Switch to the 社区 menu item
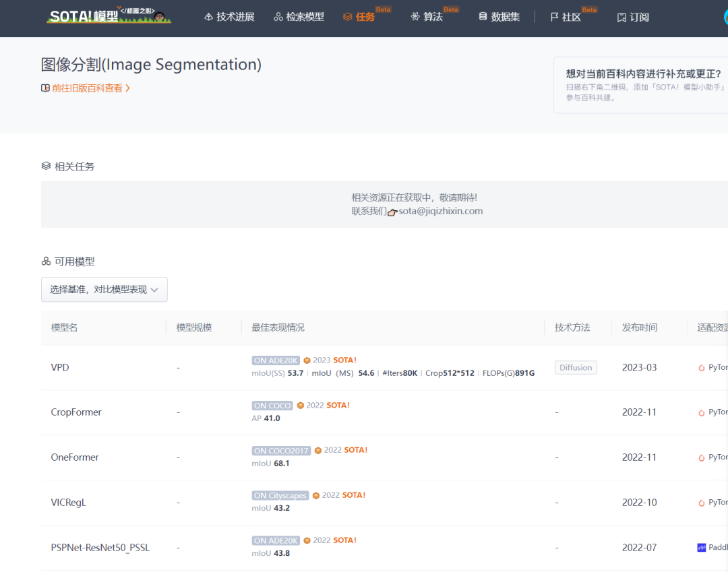Viewport: 728px width, 572px height. [570, 17]
